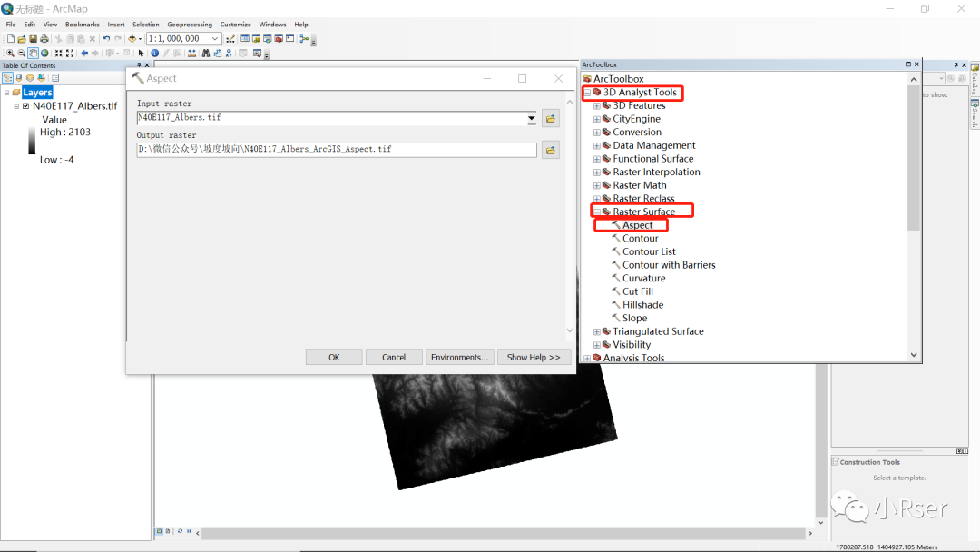Expand the Triangulated Surface toolset
The image size is (980, 552).
(x=597, y=332)
